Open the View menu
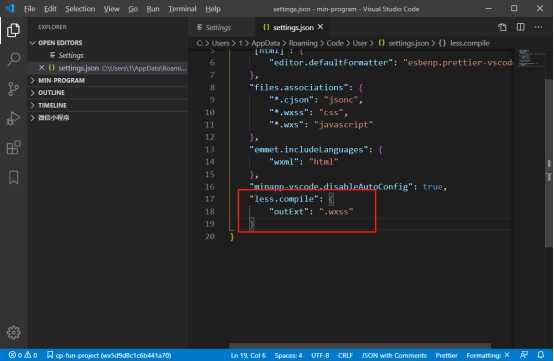Screen dimensions: 554x361 click(x=111, y=9)
